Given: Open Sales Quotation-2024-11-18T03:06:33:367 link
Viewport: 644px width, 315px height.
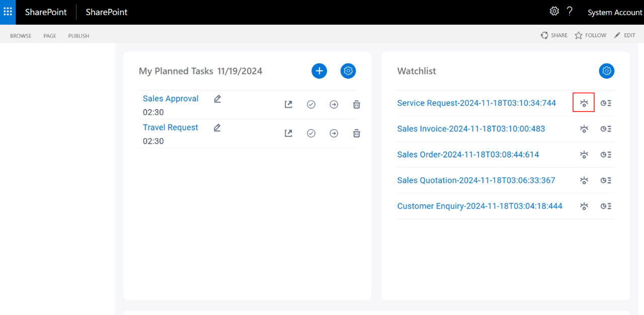Looking at the screenshot, I should pyautogui.click(x=476, y=180).
